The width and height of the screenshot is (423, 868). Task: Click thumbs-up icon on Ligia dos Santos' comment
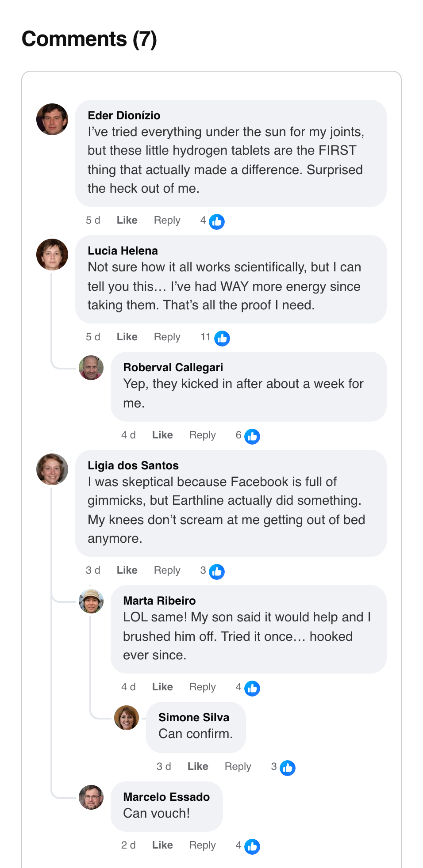click(x=217, y=571)
